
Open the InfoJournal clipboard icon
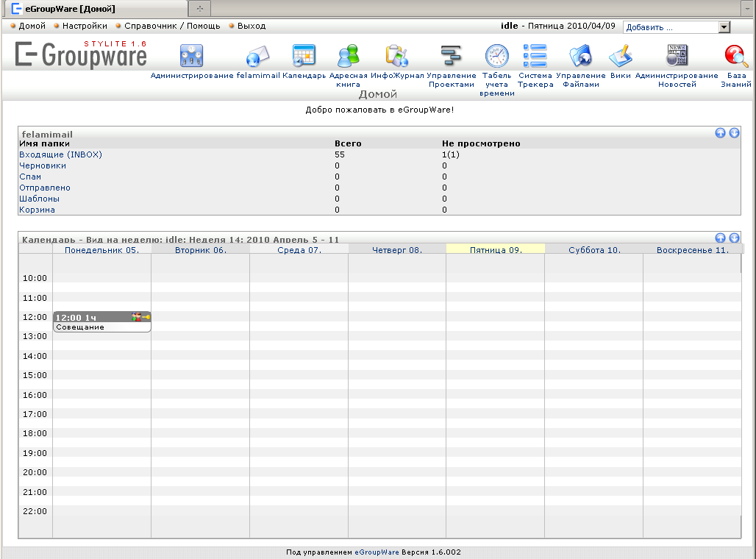397,55
